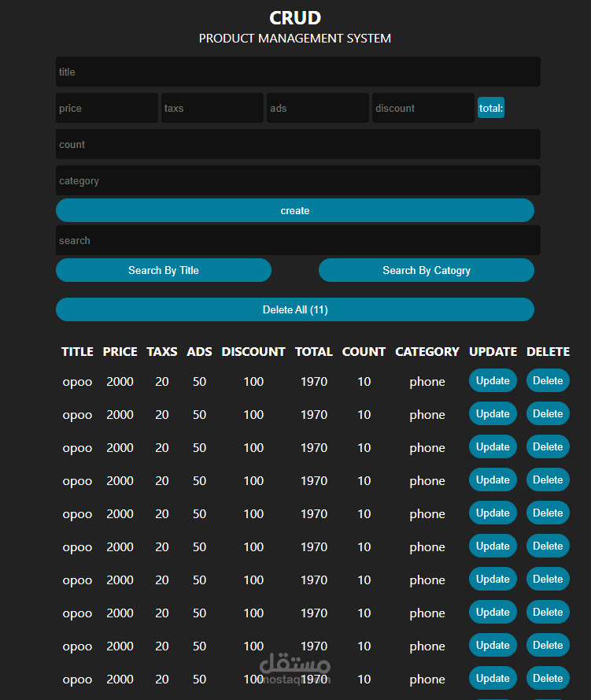
Task: Click the discount input field
Action: click(423, 108)
